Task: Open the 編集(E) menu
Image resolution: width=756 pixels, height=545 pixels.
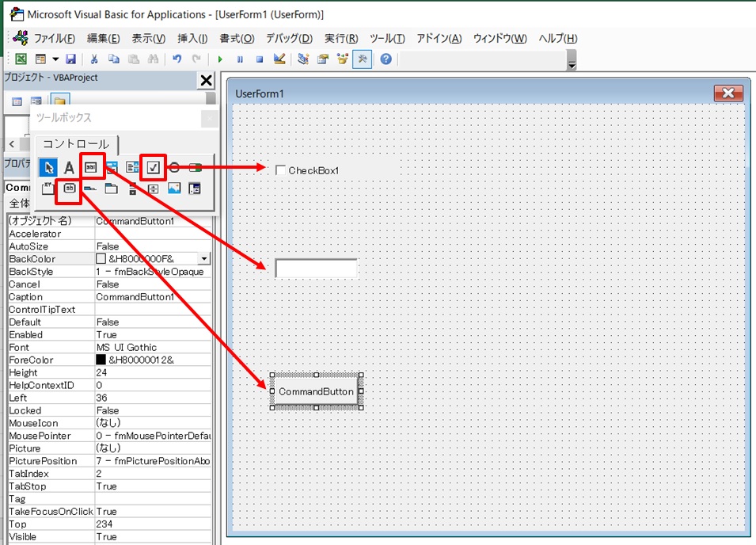Action: pyautogui.click(x=103, y=38)
